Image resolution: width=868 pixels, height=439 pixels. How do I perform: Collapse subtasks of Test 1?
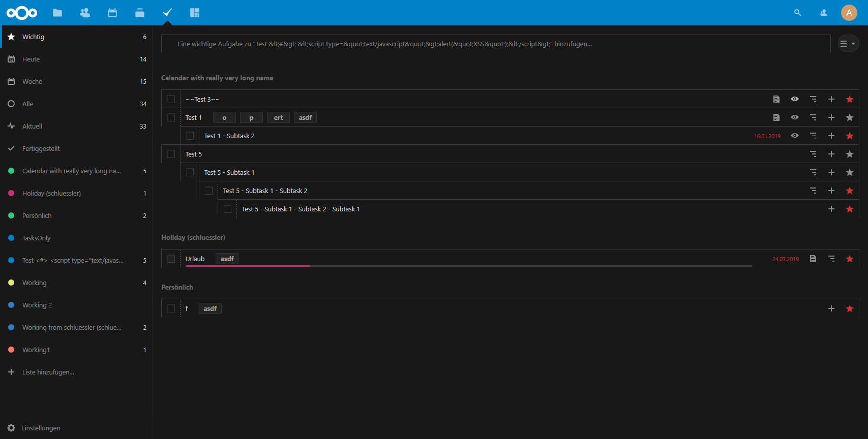coord(813,117)
